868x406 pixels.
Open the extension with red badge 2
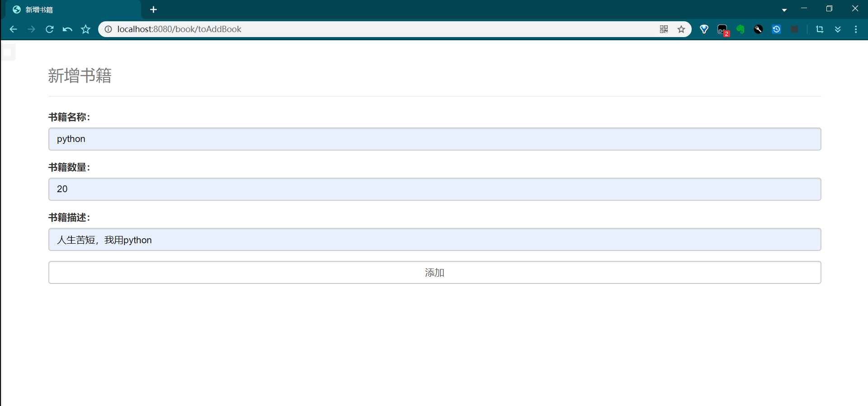coord(723,30)
